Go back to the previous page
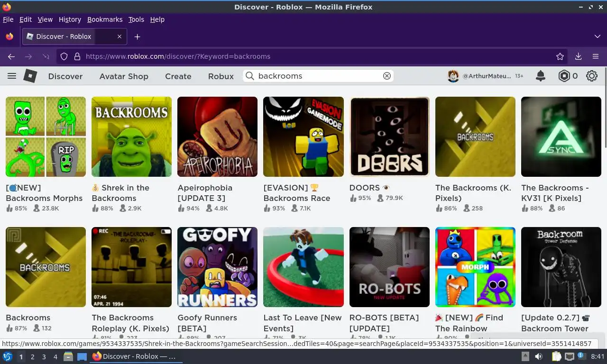The width and height of the screenshot is (607, 364). click(x=11, y=56)
